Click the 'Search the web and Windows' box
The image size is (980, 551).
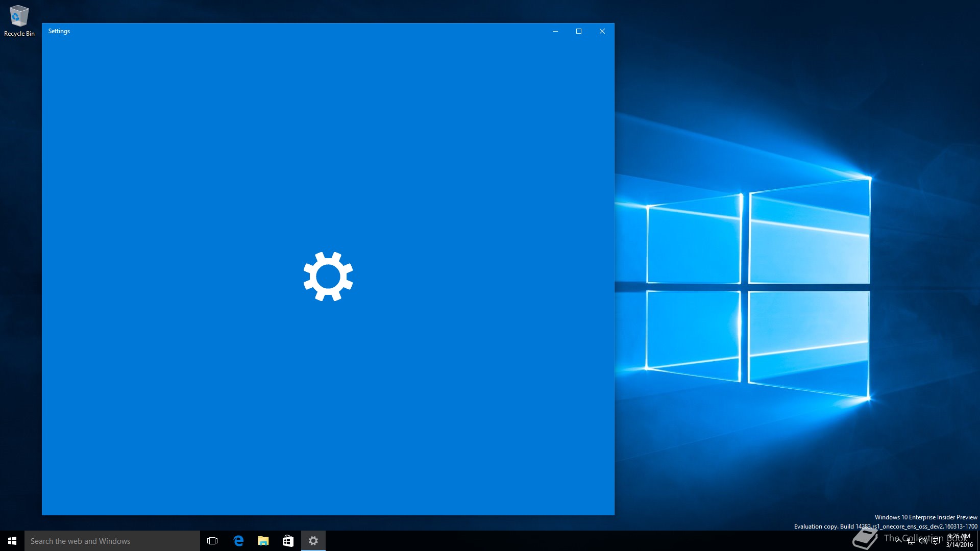(x=112, y=541)
